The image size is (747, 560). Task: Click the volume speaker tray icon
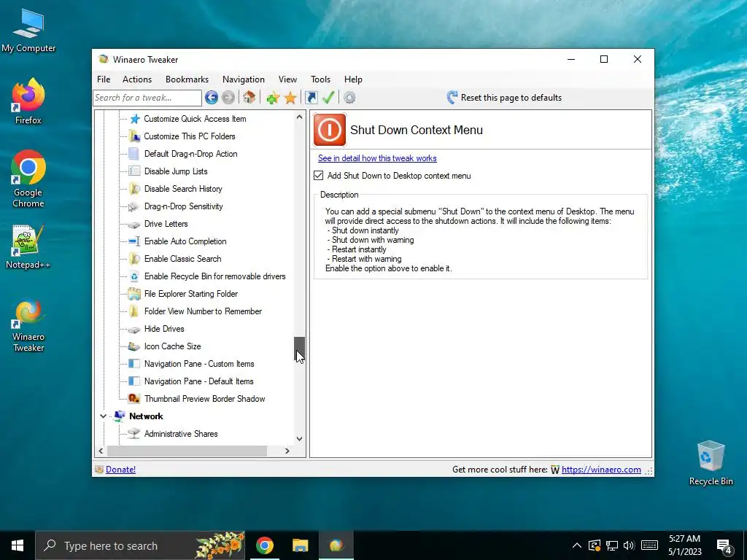coord(629,545)
